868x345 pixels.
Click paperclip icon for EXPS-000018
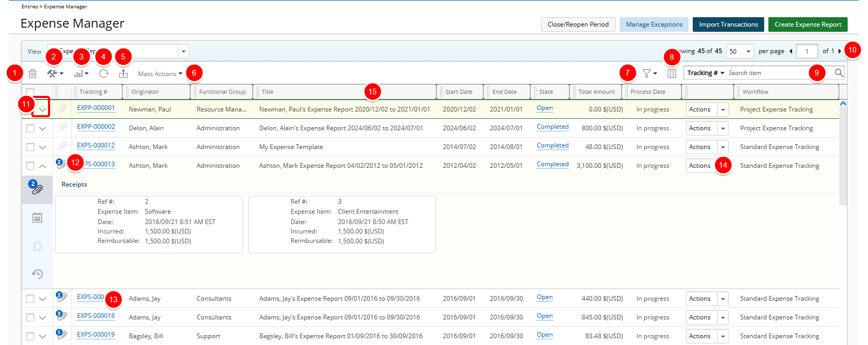tap(62, 316)
